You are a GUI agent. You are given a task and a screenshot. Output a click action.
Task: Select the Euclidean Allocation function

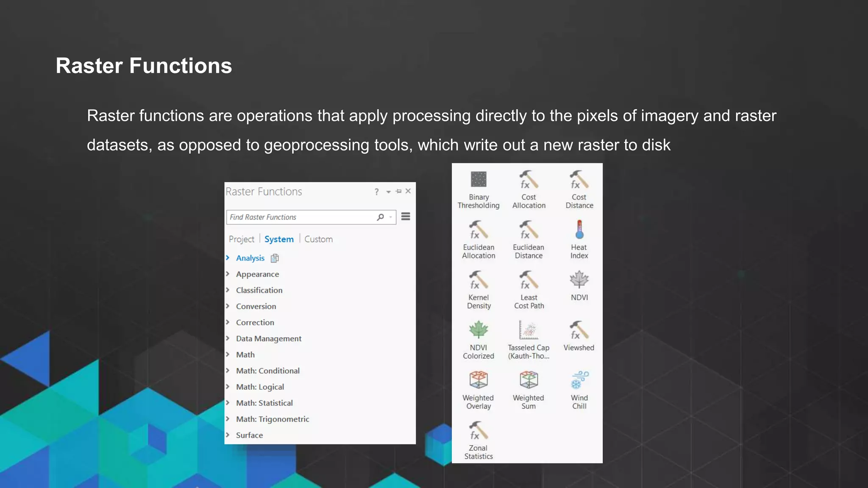pyautogui.click(x=479, y=240)
